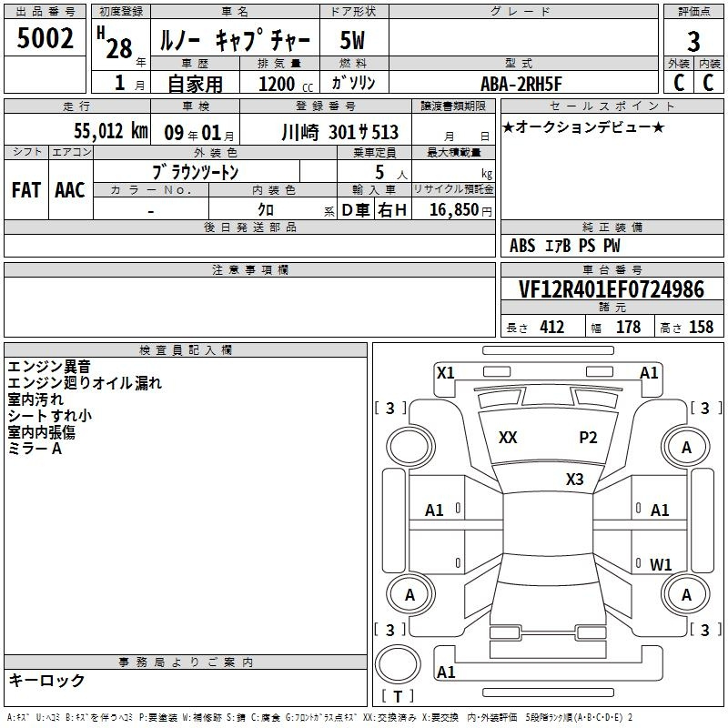The image size is (728, 728).
Task: Click the steering position 右H
Action: pyautogui.click(x=392, y=210)
